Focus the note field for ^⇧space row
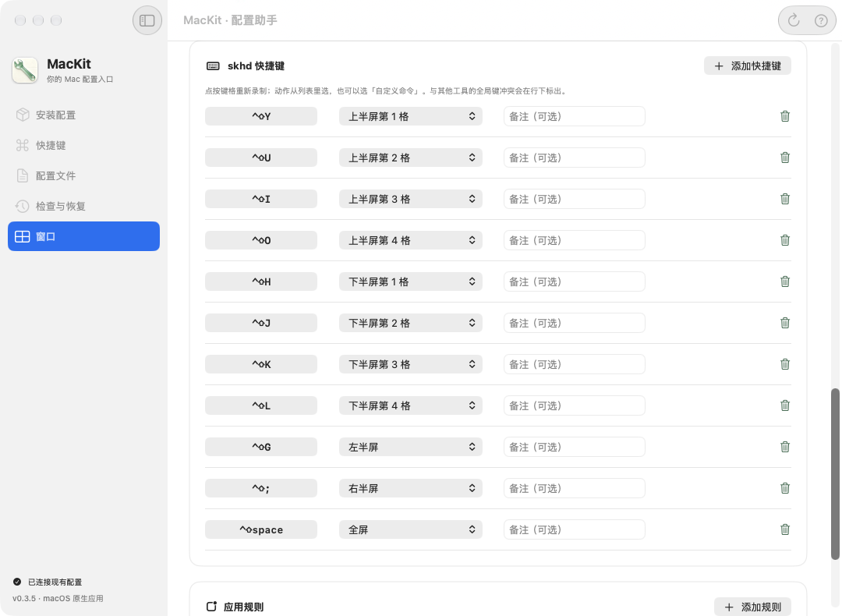842x616 pixels. pyautogui.click(x=574, y=530)
